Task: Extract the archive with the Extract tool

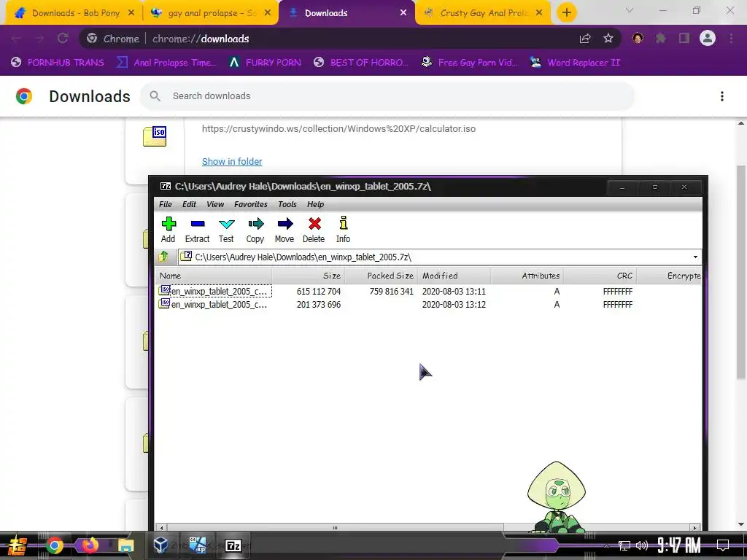Action: coord(197,230)
